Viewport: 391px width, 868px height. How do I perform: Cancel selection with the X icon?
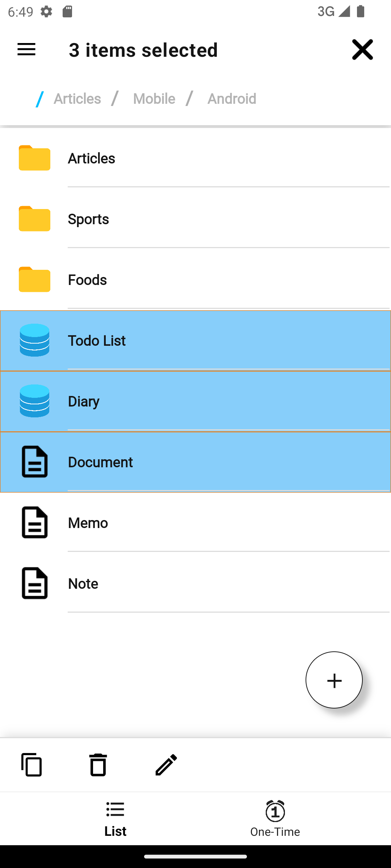(362, 50)
